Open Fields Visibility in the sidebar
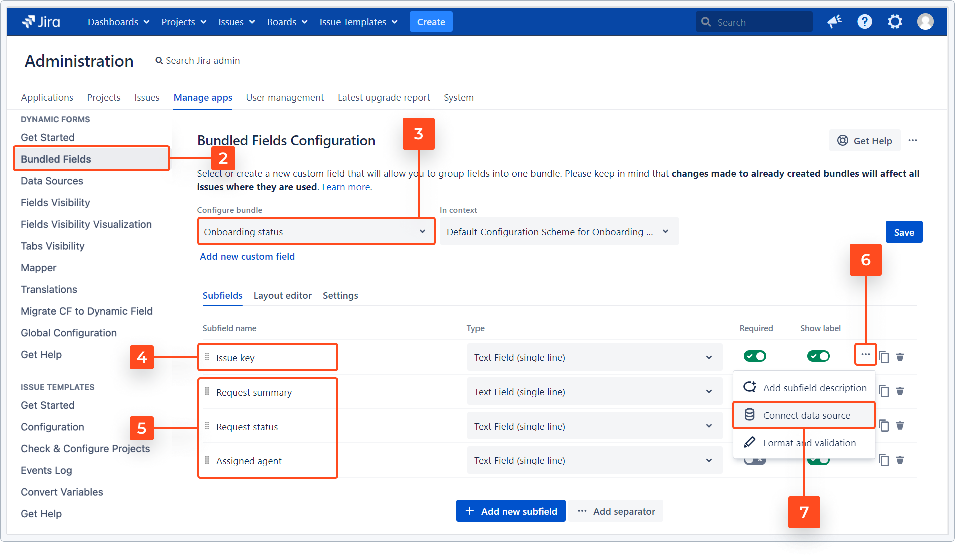 click(x=55, y=202)
